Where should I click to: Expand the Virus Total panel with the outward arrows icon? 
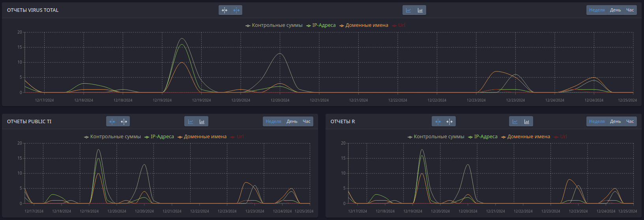[x=236, y=10]
